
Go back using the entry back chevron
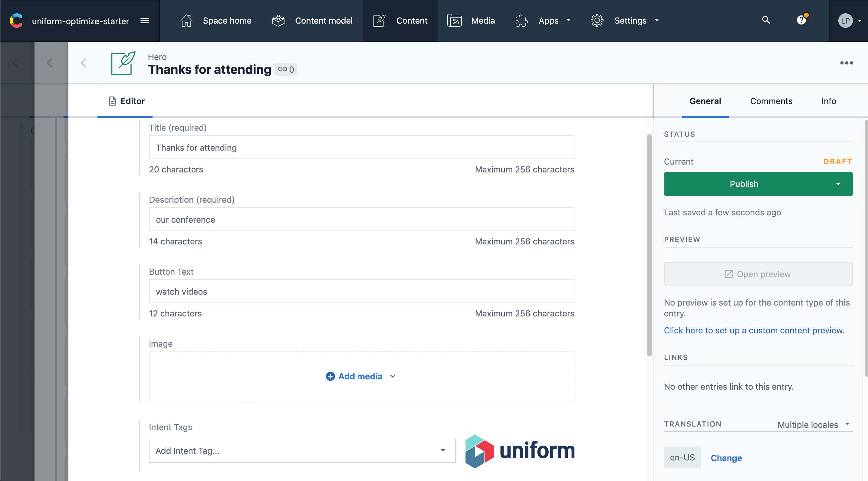(84, 63)
